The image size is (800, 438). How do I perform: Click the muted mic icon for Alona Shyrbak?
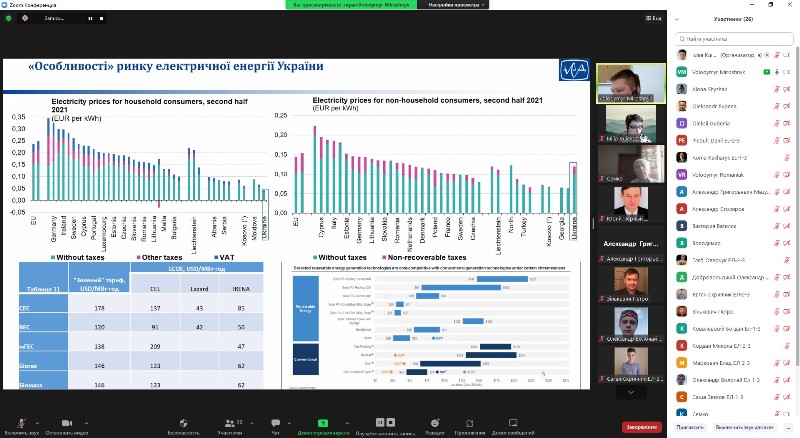777,89
